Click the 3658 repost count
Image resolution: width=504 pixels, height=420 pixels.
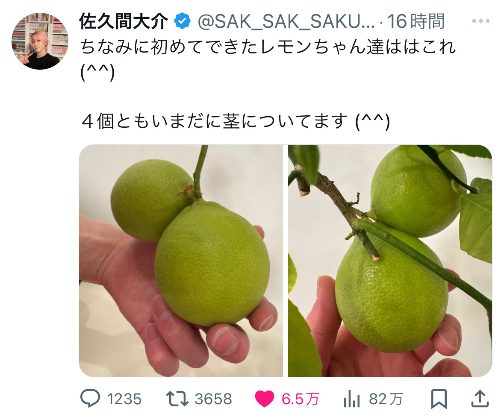point(213,399)
